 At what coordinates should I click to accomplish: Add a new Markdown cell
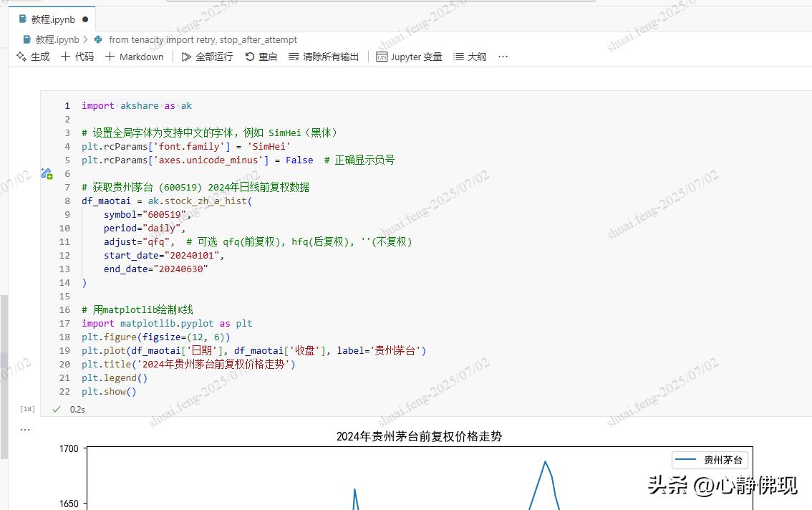(x=134, y=57)
